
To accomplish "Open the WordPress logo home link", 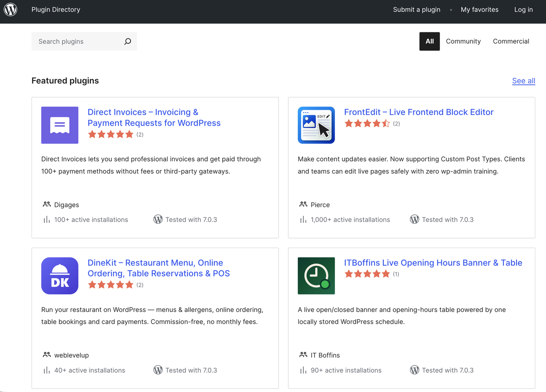I will click(x=10, y=9).
